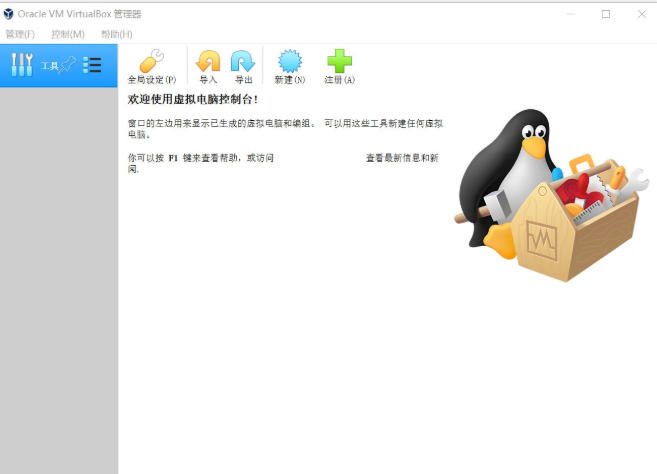
Task: Close the VirtualBox manager window
Action: pos(641,14)
